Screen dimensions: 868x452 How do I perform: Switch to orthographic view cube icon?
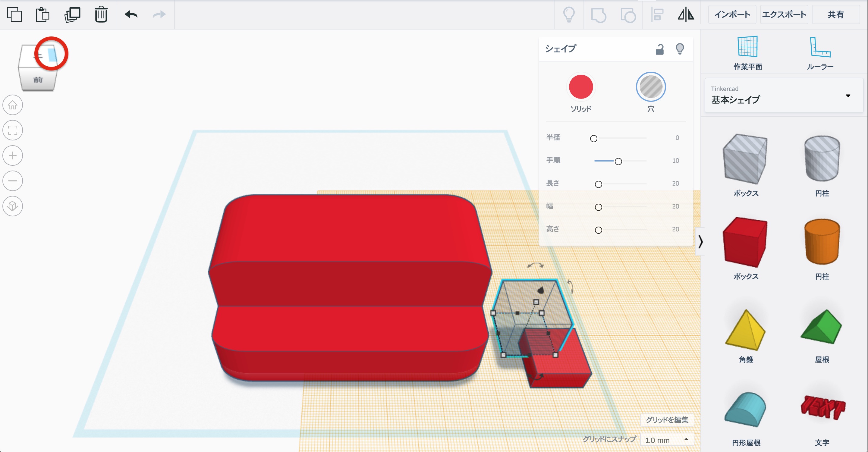coord(13,206)
